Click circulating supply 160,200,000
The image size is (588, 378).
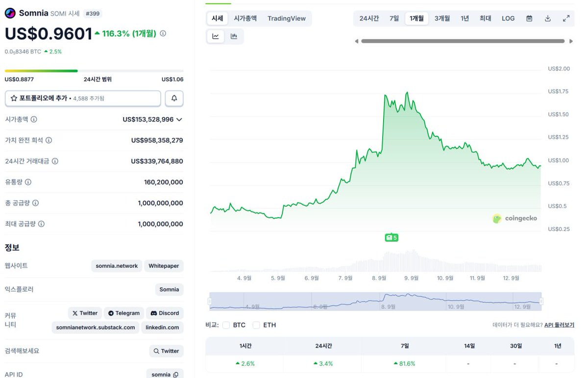tap(164, 182)
